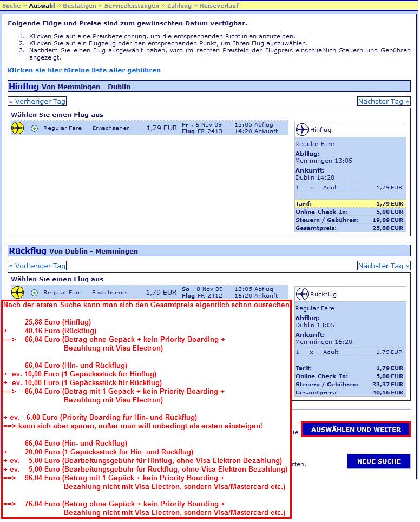Click the blue plane icon in the Hinflug summary
The height and width of the screenshot is (522, 420).
point(303,130)
